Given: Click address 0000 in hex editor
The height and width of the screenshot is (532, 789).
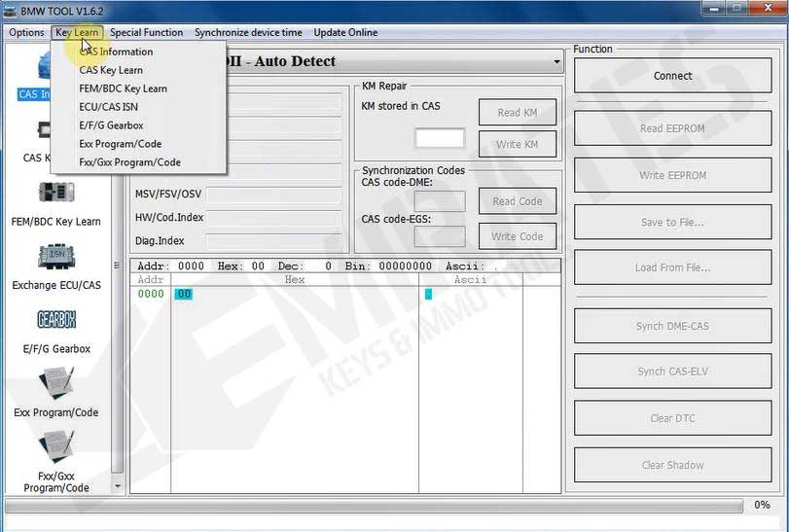Looking at the screenshot, I should 151,294.
